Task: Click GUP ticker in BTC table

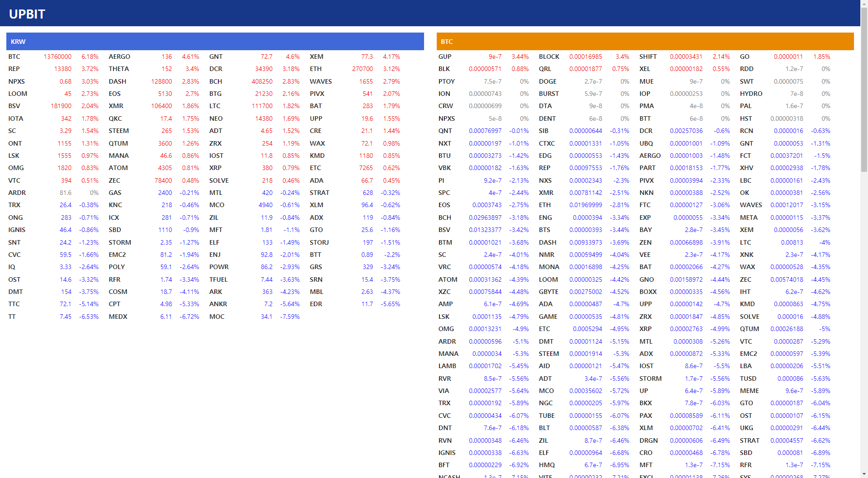Action: [445, 57]
